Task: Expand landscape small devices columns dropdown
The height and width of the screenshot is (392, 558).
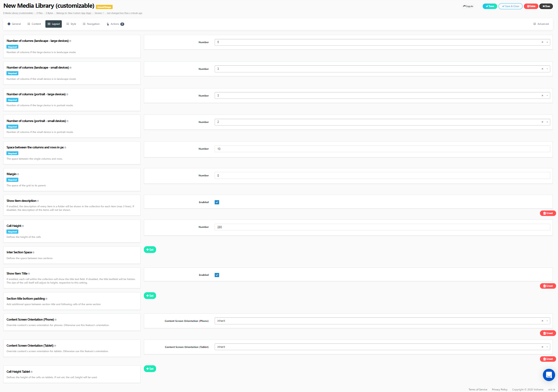Action: pyautogui.click(x=547, y=69)
